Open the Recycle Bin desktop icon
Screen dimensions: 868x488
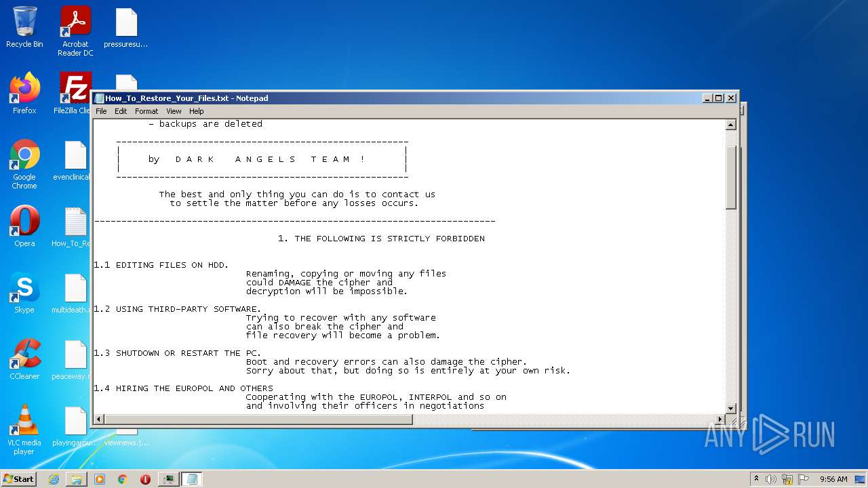[24, 27]
